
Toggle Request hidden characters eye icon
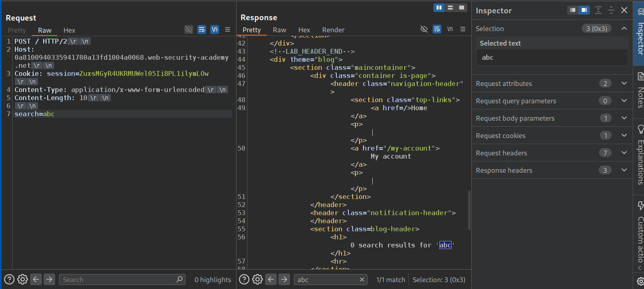click(x=189, y=29)
